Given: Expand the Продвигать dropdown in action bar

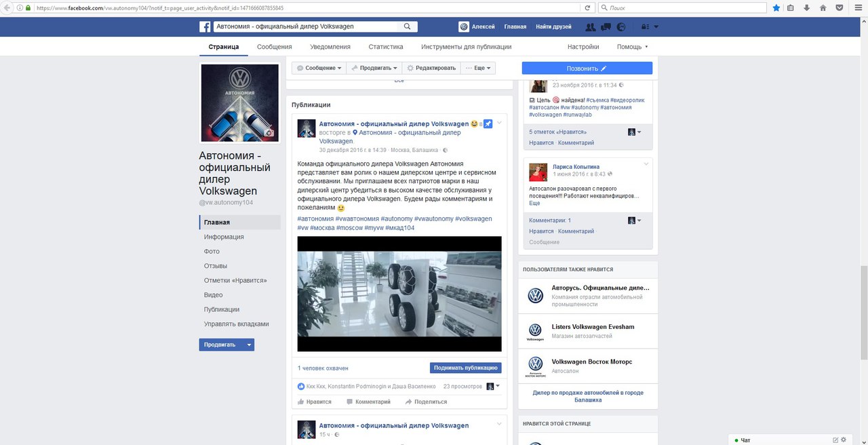Looking at the screenshot, I should coord(374,68).
